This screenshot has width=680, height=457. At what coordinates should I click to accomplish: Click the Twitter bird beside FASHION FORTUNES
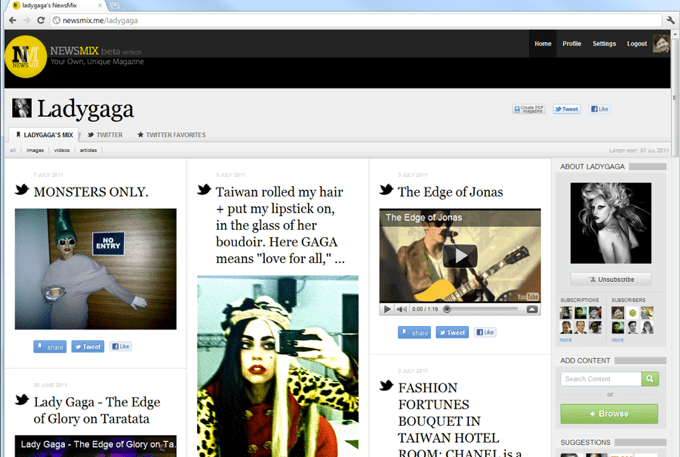(386, 385)
